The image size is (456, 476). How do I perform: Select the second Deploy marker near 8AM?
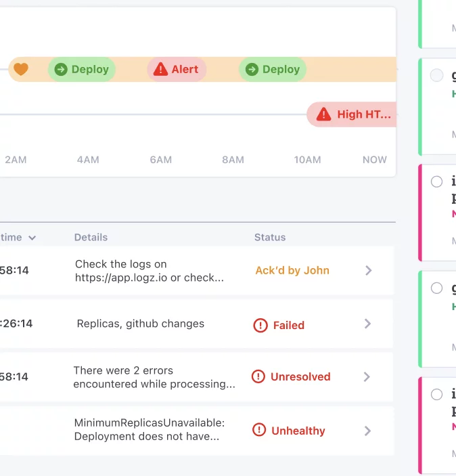pos(273,69)
